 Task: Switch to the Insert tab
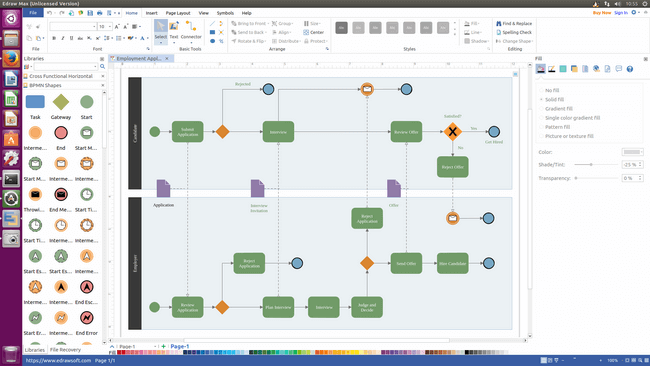coord(151,13)
